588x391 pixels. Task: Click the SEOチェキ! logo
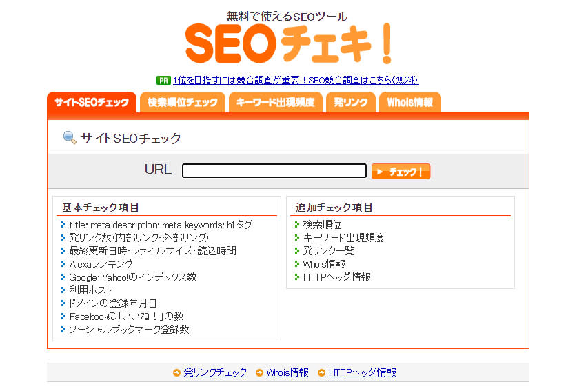(289, 43)
